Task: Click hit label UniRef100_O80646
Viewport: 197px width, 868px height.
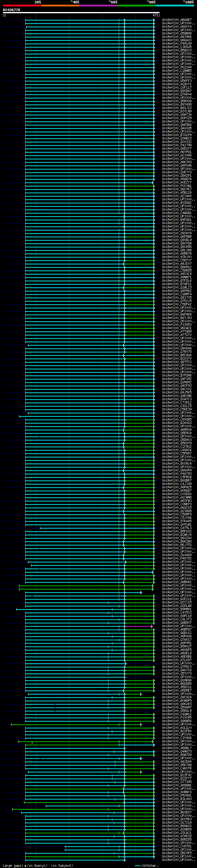Action: point(177,349)
